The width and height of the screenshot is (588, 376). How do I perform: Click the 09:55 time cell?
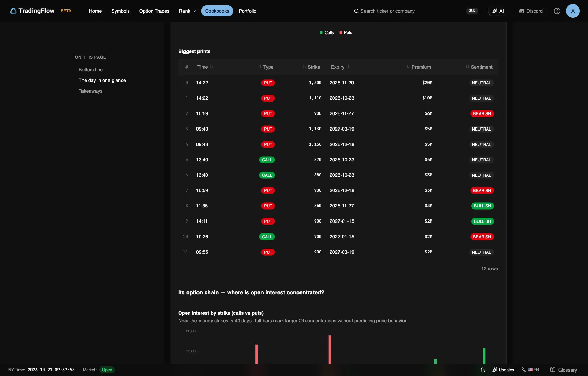[202, 252]
